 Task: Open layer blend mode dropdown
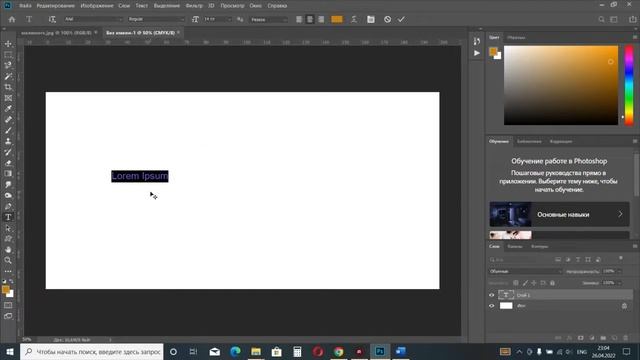525,271
